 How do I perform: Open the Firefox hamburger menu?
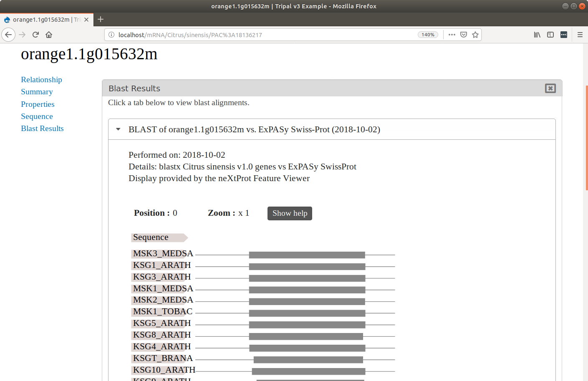580,35
